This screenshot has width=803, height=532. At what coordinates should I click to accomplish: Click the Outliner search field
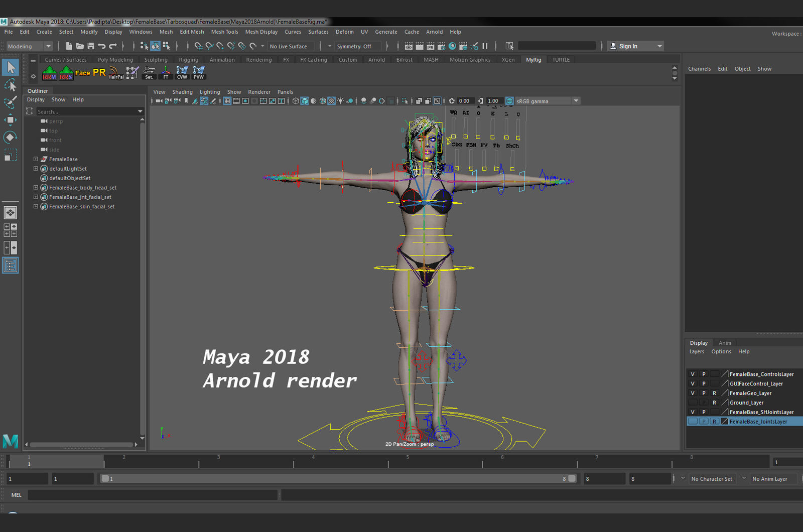pyautogui.click(x=86, y=111)
